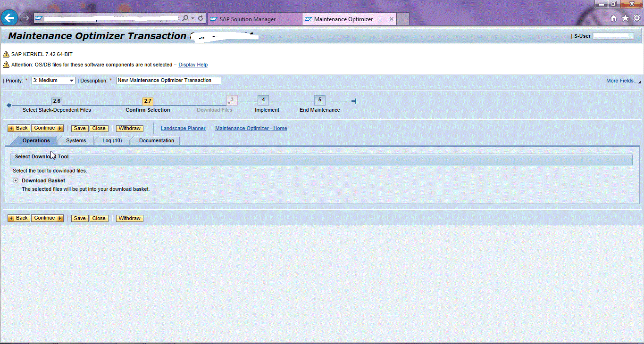Close the Maintenance Optimizer browser tab

coord(391,19)
